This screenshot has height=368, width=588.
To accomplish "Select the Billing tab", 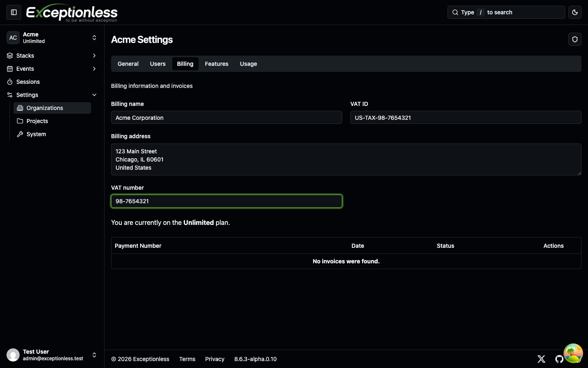I will coord(185,64).
